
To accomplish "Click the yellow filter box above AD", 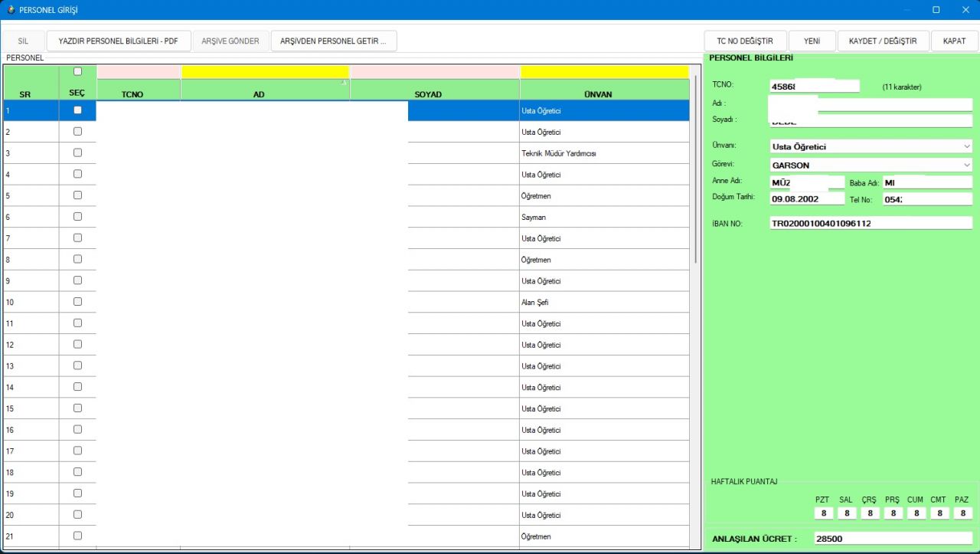I will (x=265, y=72).
